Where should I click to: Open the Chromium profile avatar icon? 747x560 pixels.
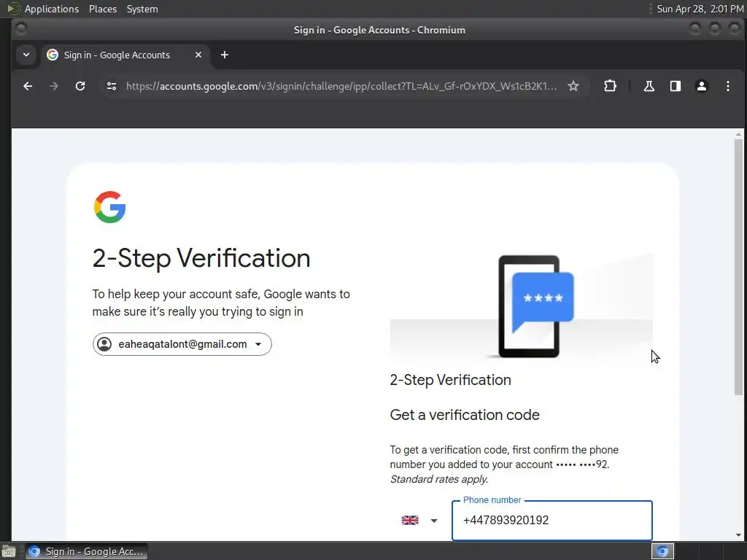click(x=701, y=86)
